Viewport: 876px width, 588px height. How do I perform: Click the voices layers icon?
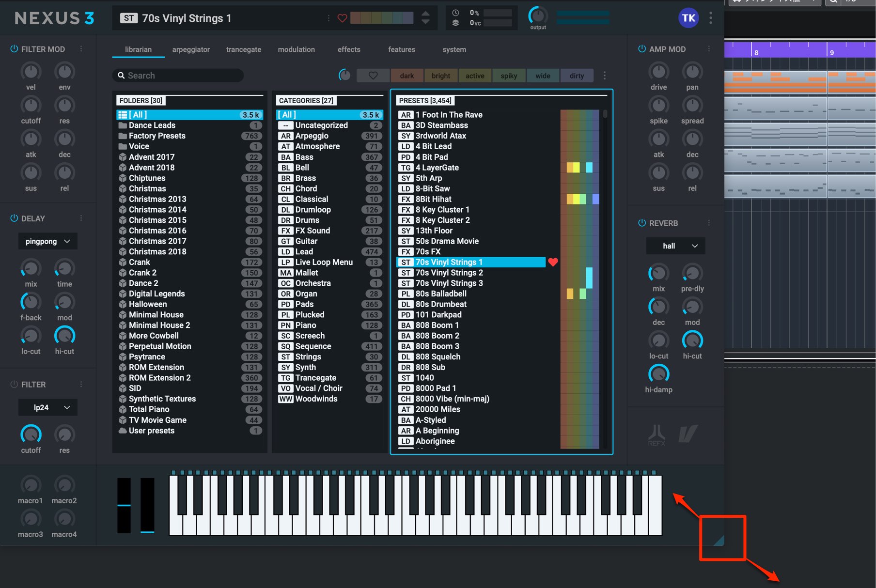[455, 23]
